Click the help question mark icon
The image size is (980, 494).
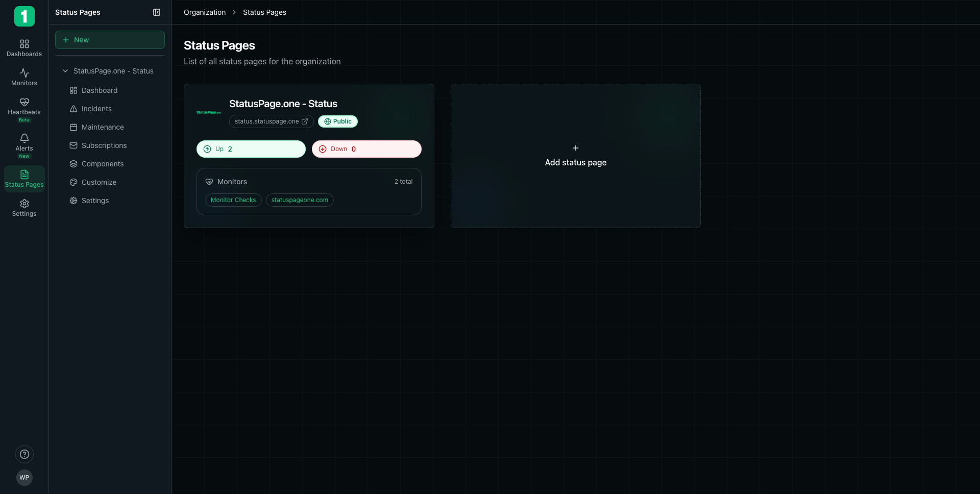[24, 454]
